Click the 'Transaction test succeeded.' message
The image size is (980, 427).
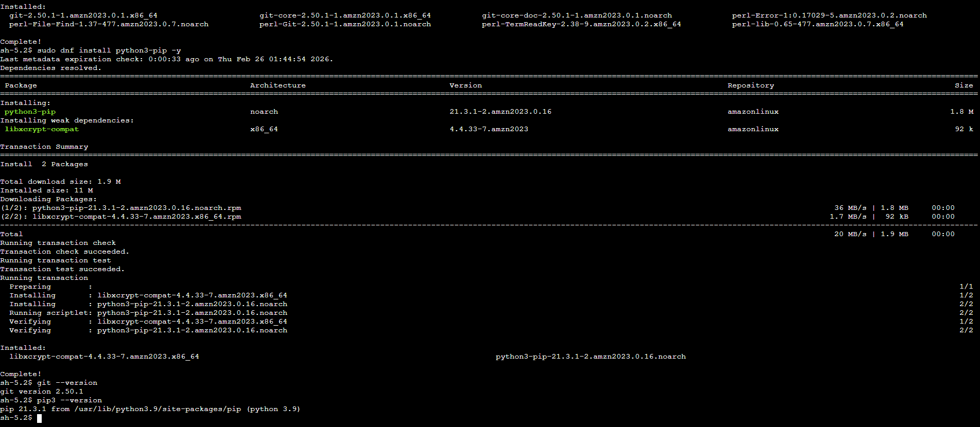pyautogui.click(x=62, y=269)
